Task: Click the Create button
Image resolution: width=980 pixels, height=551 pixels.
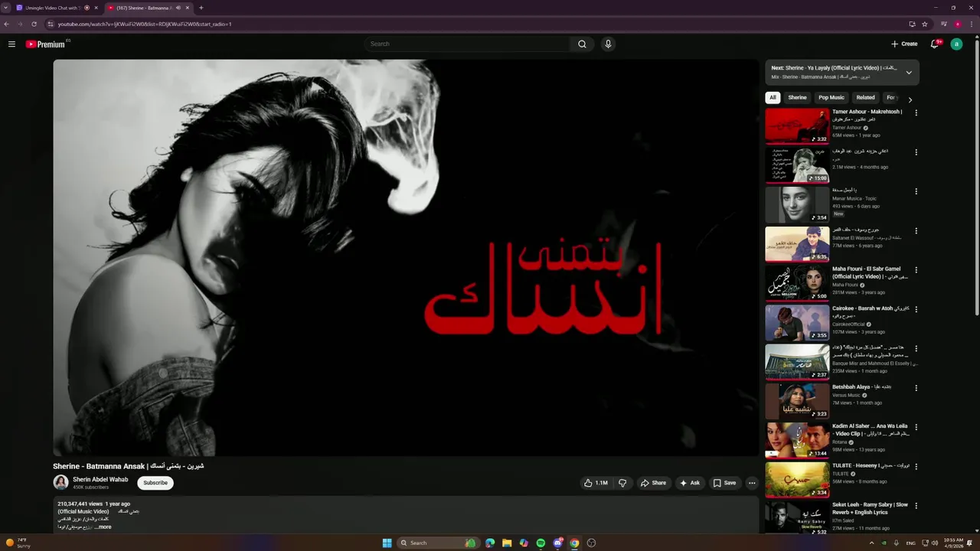Action: (x=904, y=44)
